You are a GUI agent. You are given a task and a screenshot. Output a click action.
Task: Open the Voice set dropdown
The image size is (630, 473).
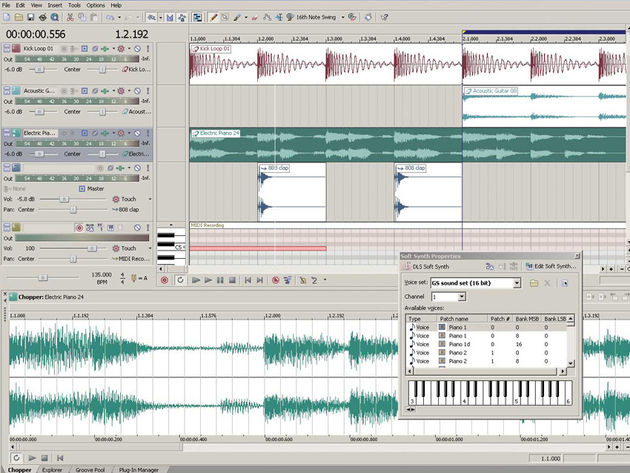(x=517, y=283)
